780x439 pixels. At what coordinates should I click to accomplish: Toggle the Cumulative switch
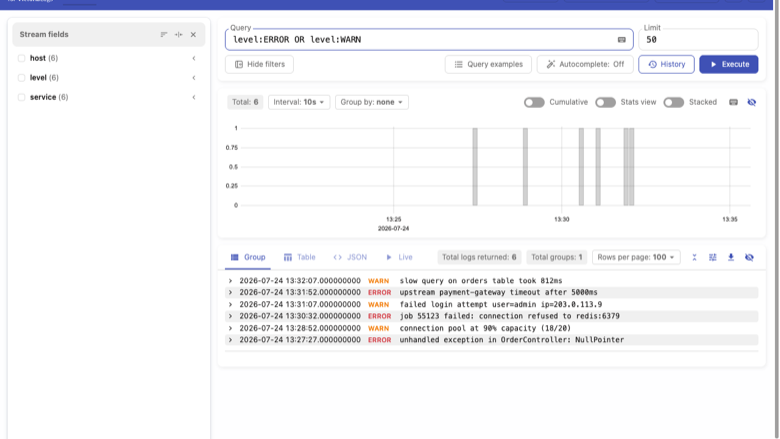coord(534,102)
